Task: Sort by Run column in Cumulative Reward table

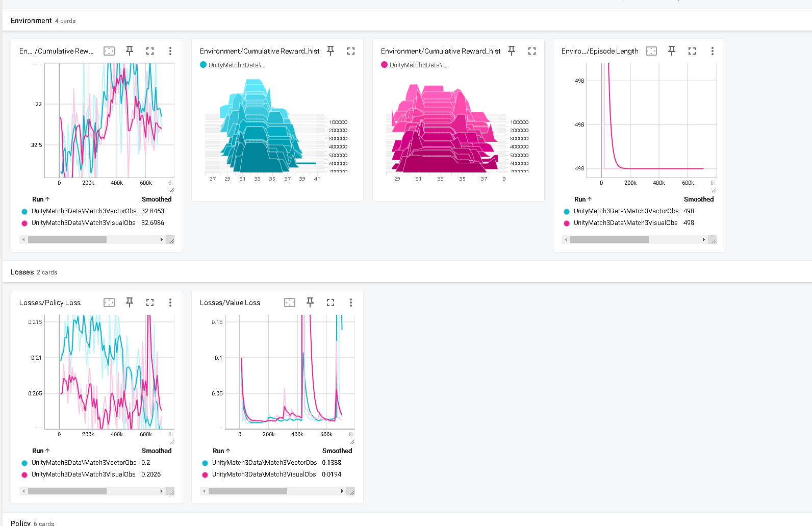Action: click(x=41, y=199)
